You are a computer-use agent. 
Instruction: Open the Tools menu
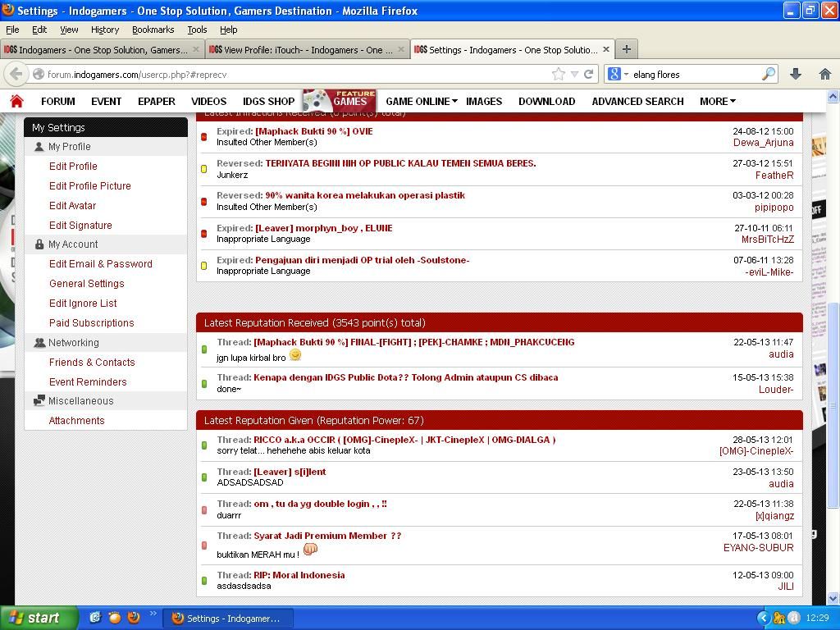[x=197, y=30]
